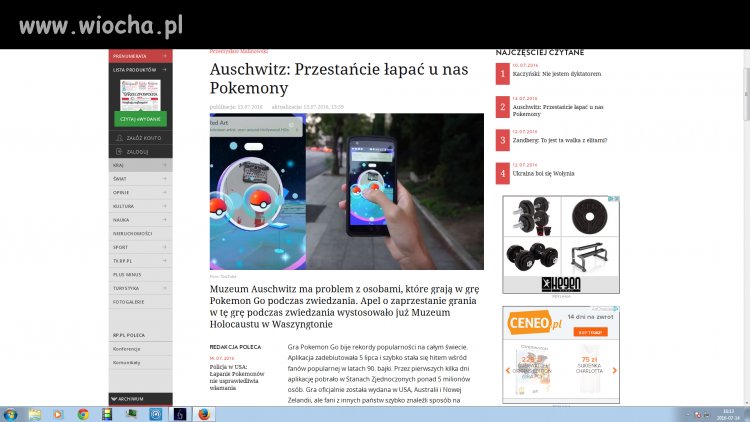Screen dimensions: 750x422
Task: Click the green Czytaj e-wydanie button
Action: coord(140,119)
